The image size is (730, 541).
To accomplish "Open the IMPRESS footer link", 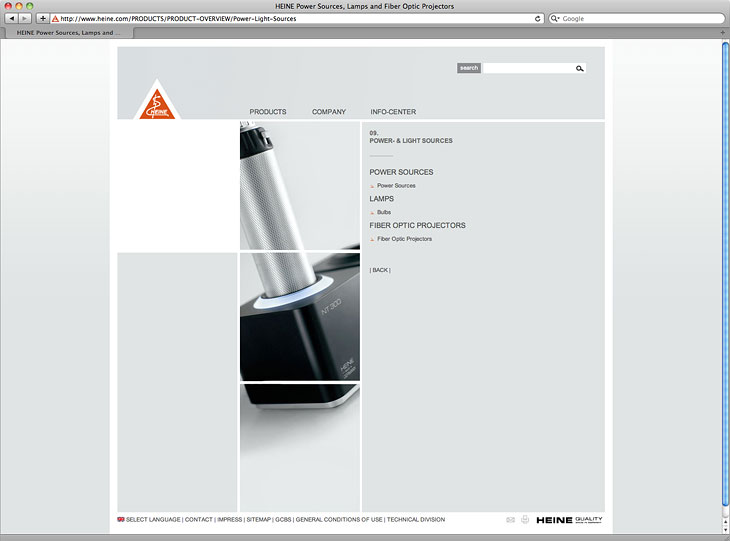I will 230,520.
